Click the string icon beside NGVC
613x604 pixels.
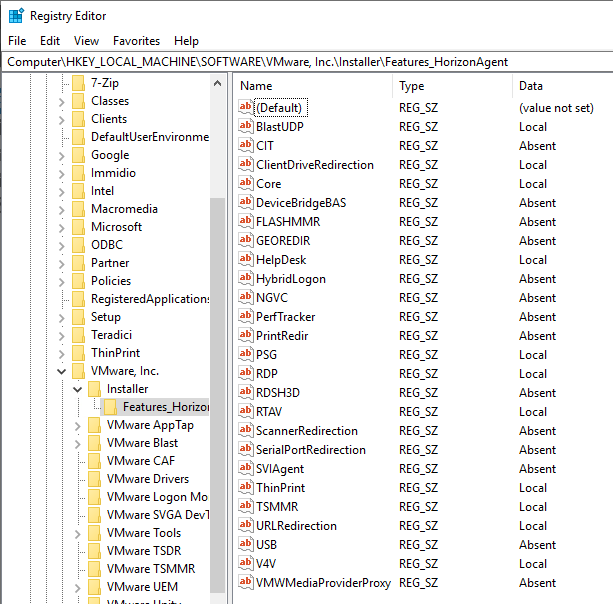[x=246, y=297]
